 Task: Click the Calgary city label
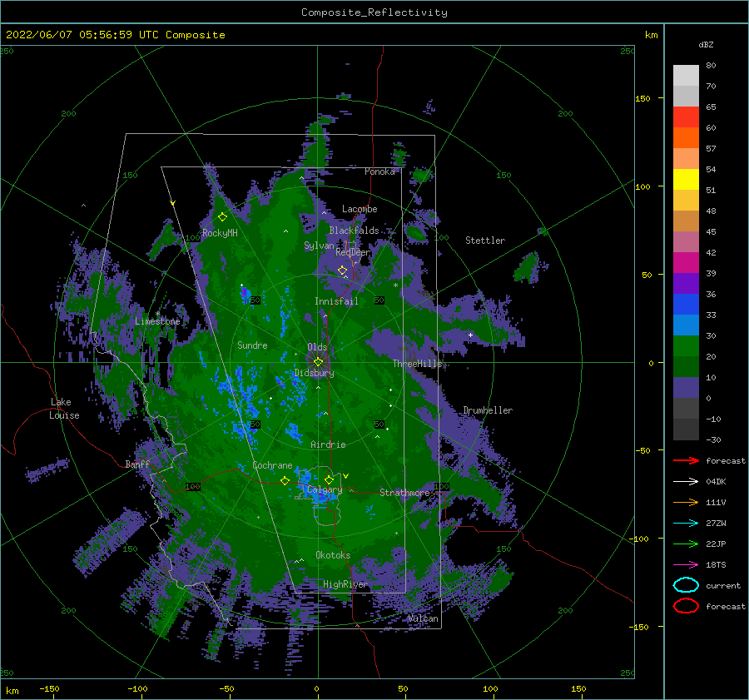click(325, 489)
